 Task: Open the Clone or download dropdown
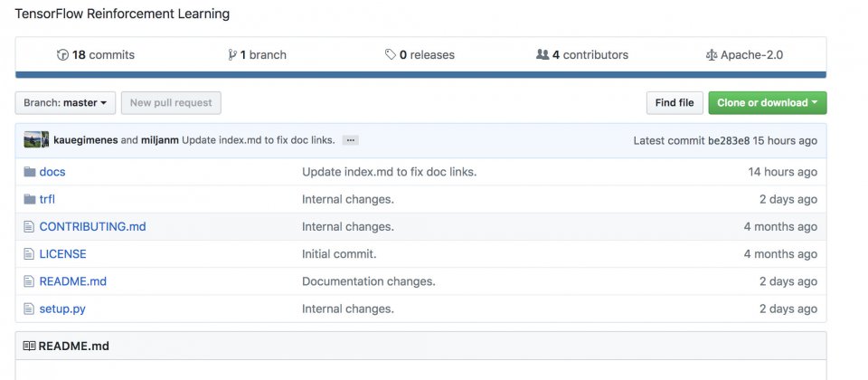tap(768, 103)
